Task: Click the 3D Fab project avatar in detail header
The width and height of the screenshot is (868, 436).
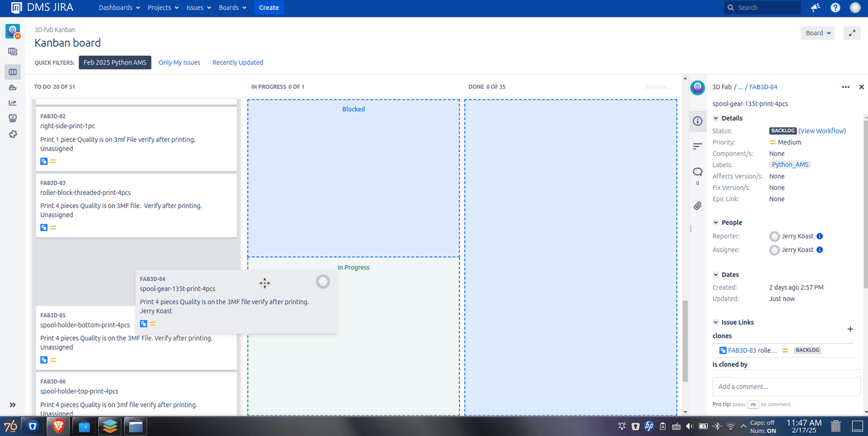Action: tap(698, 87)
